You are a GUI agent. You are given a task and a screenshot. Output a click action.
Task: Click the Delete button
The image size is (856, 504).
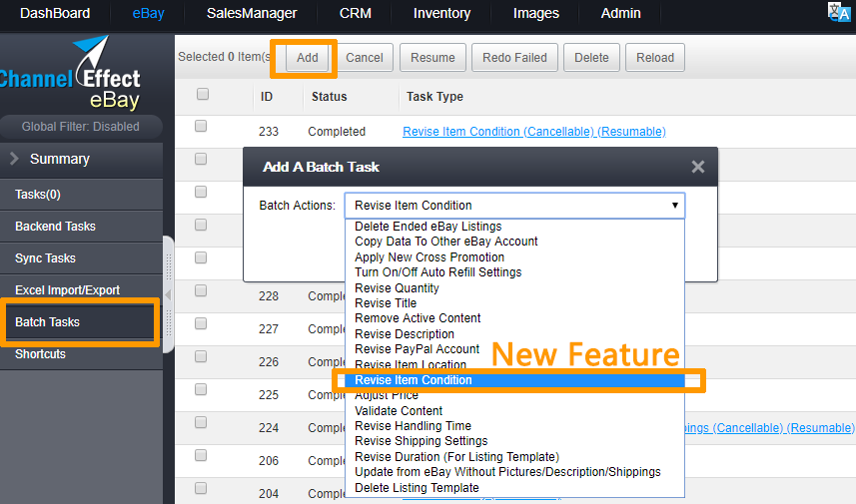tap(591, 57)
